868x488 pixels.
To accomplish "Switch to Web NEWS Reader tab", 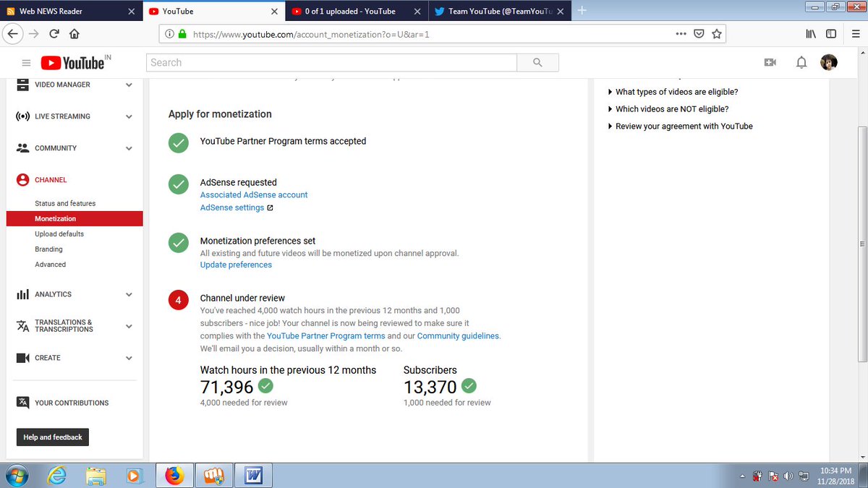I will (71, 11).
